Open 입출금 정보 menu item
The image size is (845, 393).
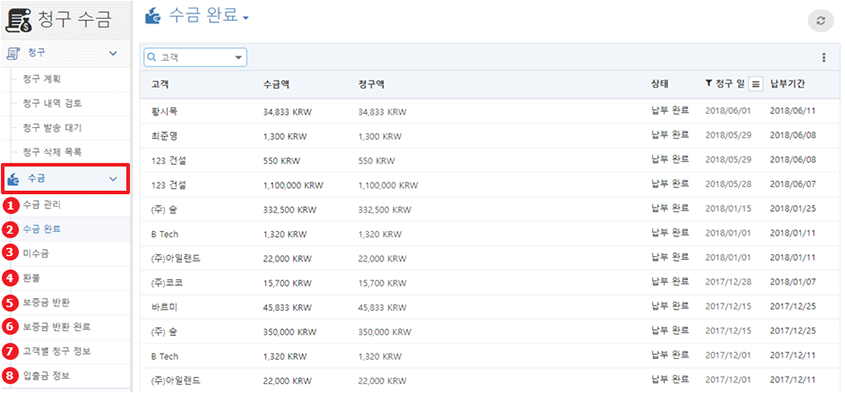[46, 376]
